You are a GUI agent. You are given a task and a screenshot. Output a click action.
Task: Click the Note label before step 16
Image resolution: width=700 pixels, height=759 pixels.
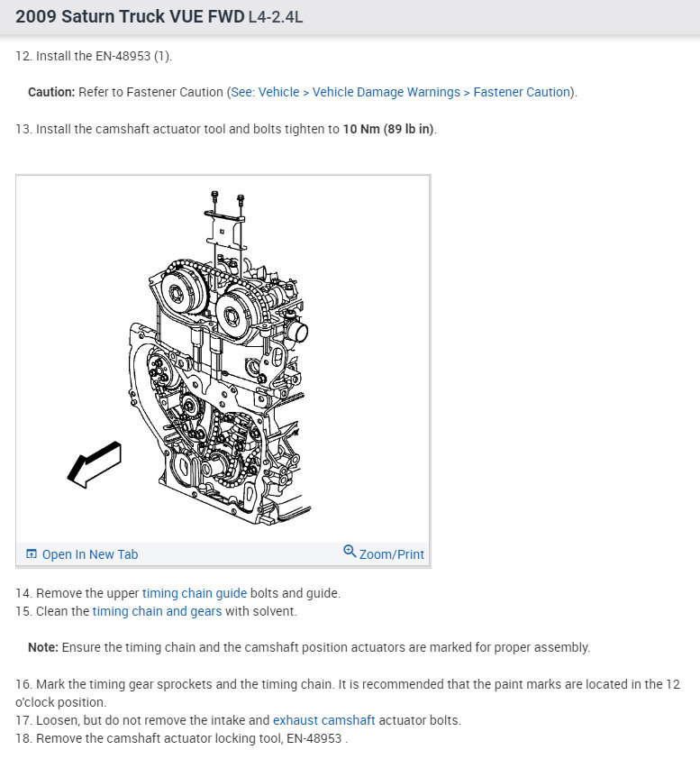(43, 647)
